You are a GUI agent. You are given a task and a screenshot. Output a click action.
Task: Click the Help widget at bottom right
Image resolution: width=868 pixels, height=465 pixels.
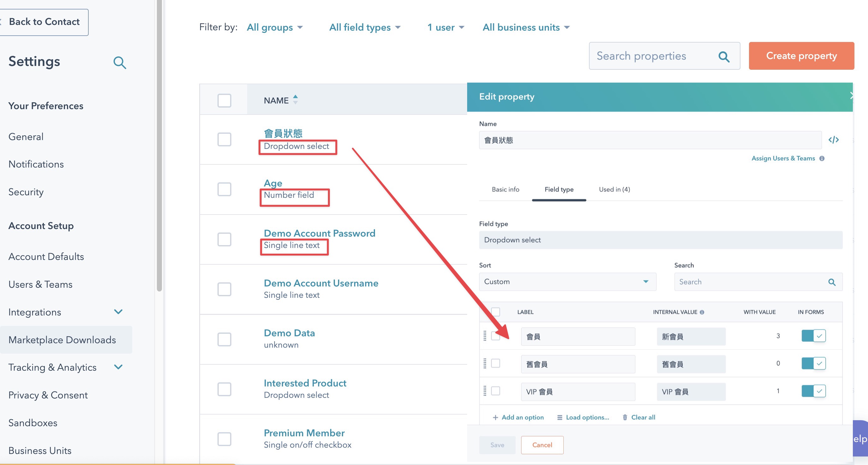860,439
